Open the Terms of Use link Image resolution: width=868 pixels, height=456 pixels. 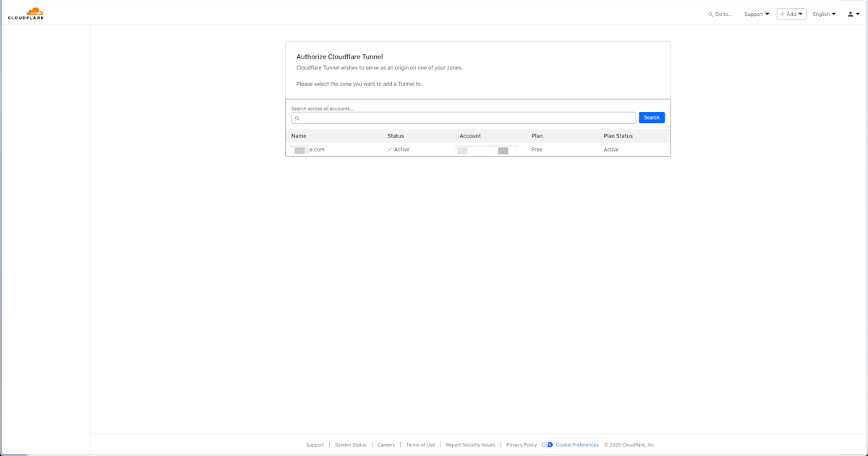(x=420, y=445)
